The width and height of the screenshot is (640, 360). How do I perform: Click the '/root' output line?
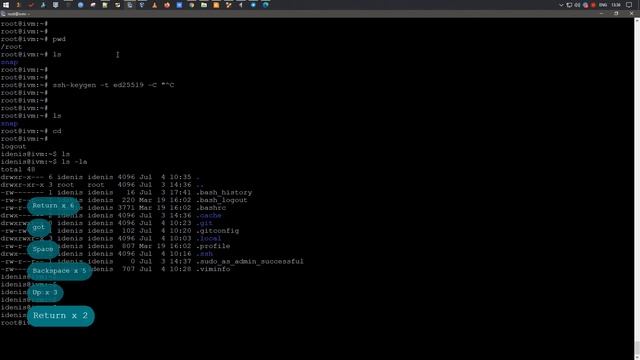tap(11, 47)
